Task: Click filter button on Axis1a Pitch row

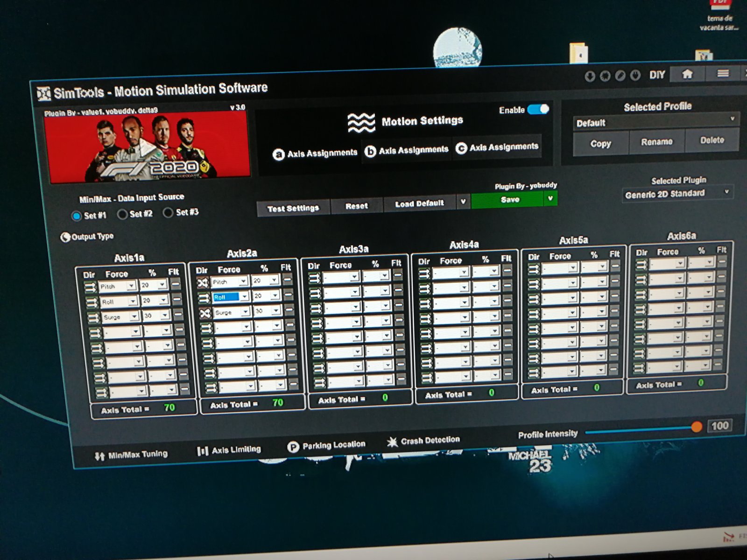Action: click(x=176, y=283)
